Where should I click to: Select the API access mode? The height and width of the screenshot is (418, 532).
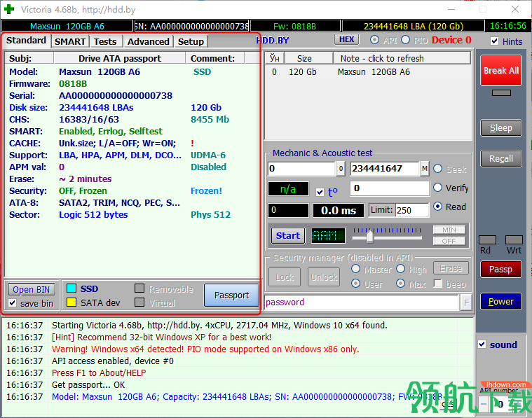tap(374, 40)
